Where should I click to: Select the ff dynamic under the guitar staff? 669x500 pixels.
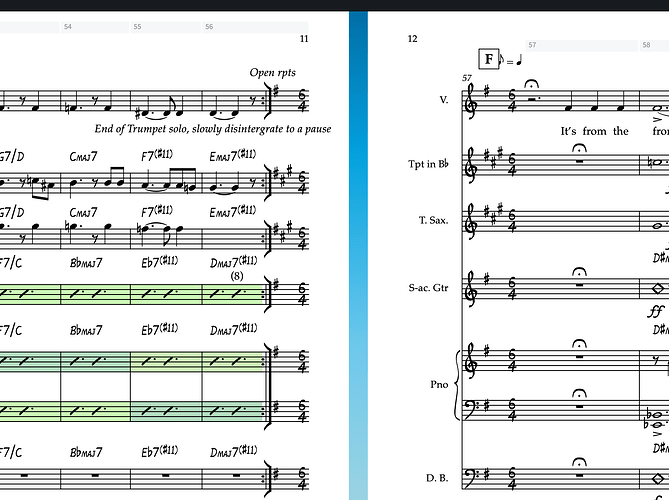655,312
